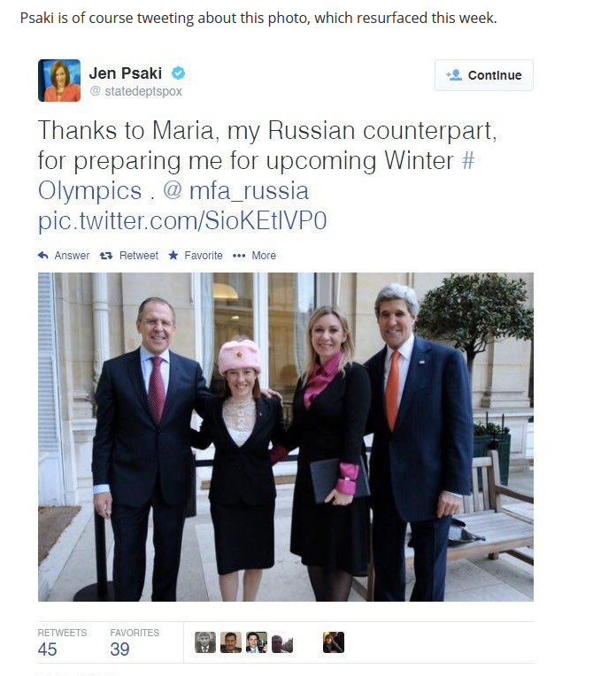616x676 pixels.
Task: Click the Favorites count 39
Action: coord(119,649)
